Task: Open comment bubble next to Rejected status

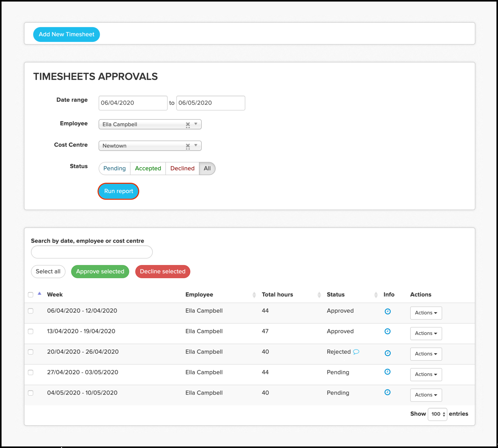Action: [356, 352]
